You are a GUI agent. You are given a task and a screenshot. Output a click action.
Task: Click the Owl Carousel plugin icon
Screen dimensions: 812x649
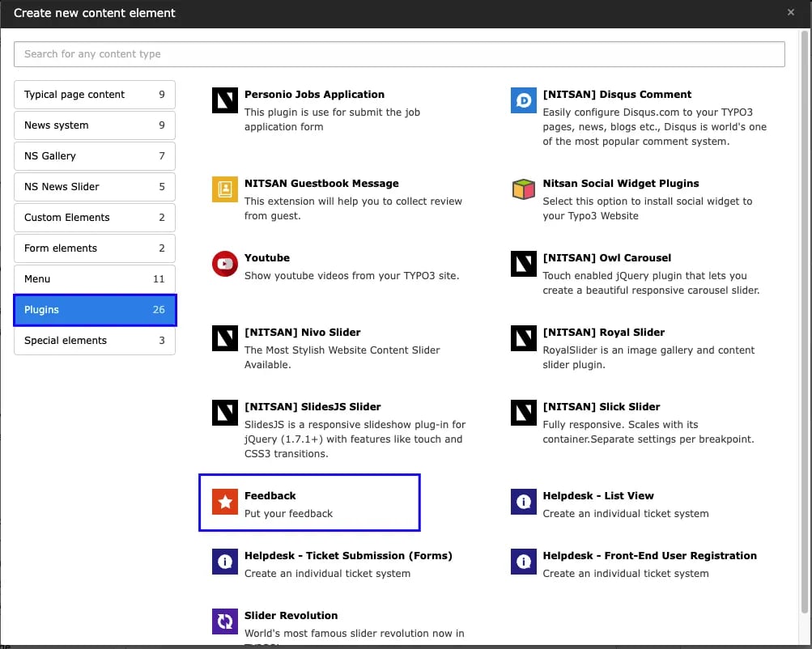coord(524,264)
